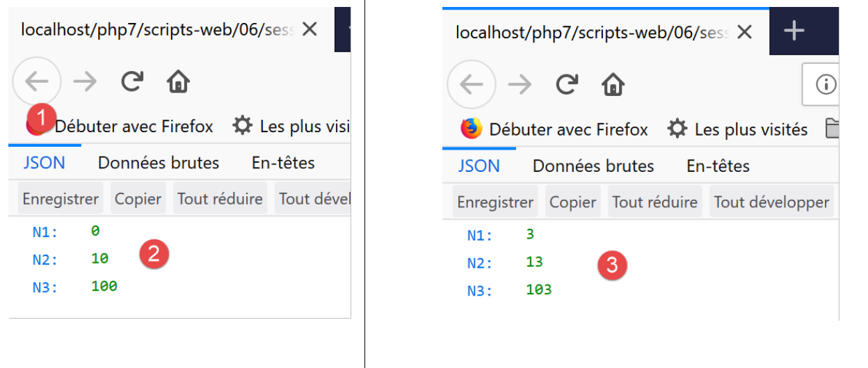868x368 pixels.
Task: Click the Firefox logo bookmark in the right window
Action: coord(472,129)
